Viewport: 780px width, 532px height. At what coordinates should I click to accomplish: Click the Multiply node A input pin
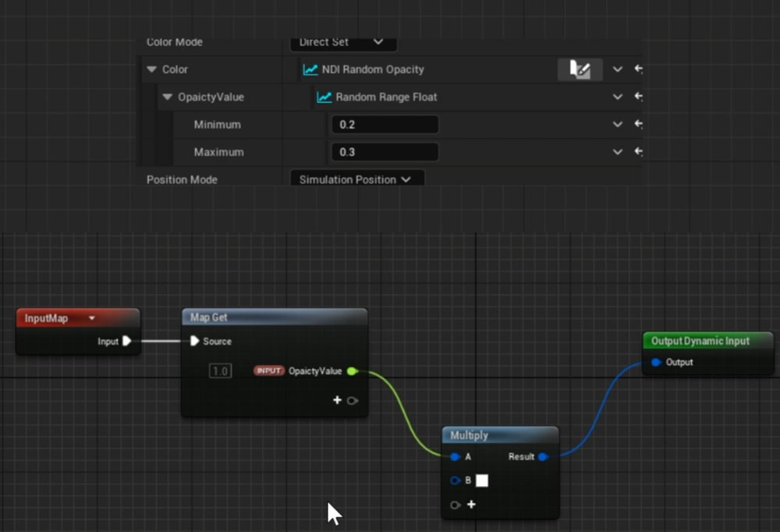pos(455,457)
